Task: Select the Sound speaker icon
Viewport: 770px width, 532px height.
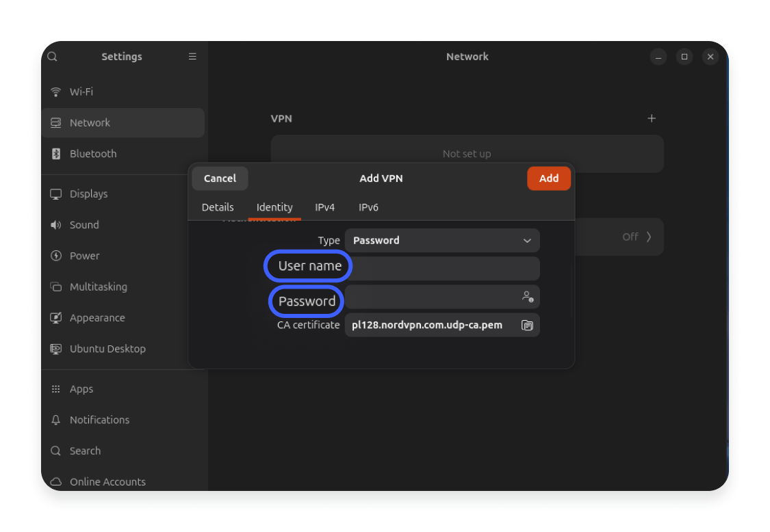Action: coord(55,224)
